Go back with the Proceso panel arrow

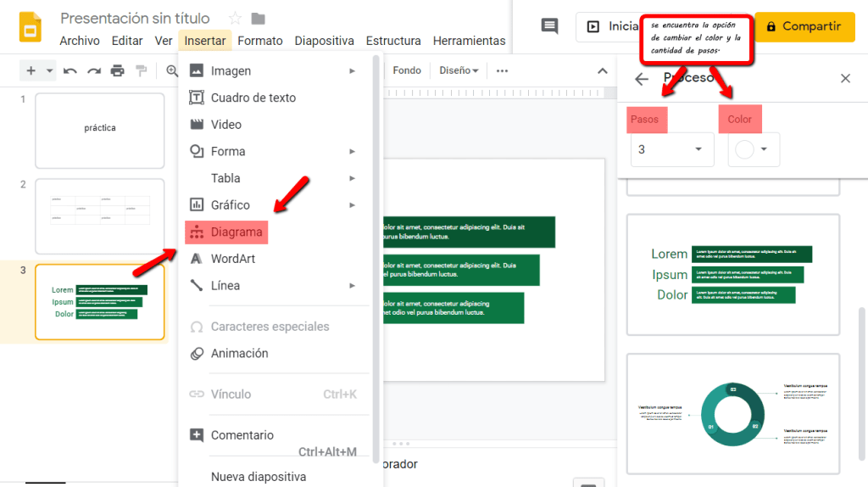coord(642,79)
